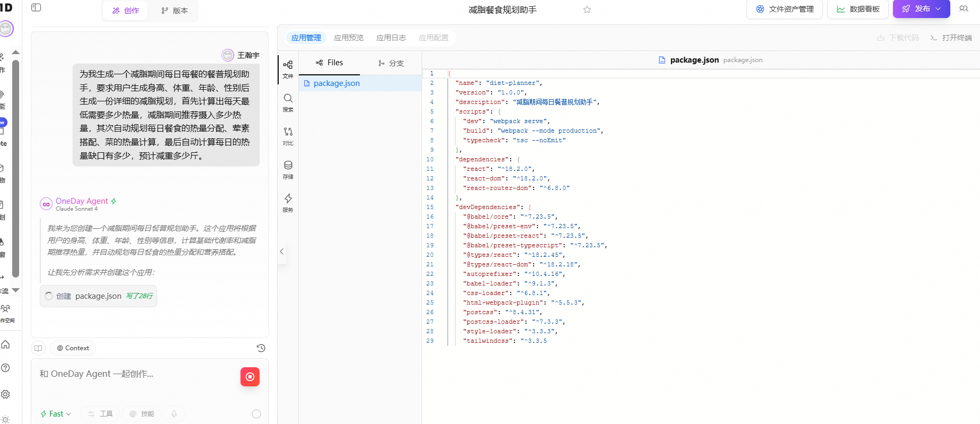The height and width of the screenshot is (424, 980).
Task: Select the 应用预览 tab
Action: (x=349, y=38)
